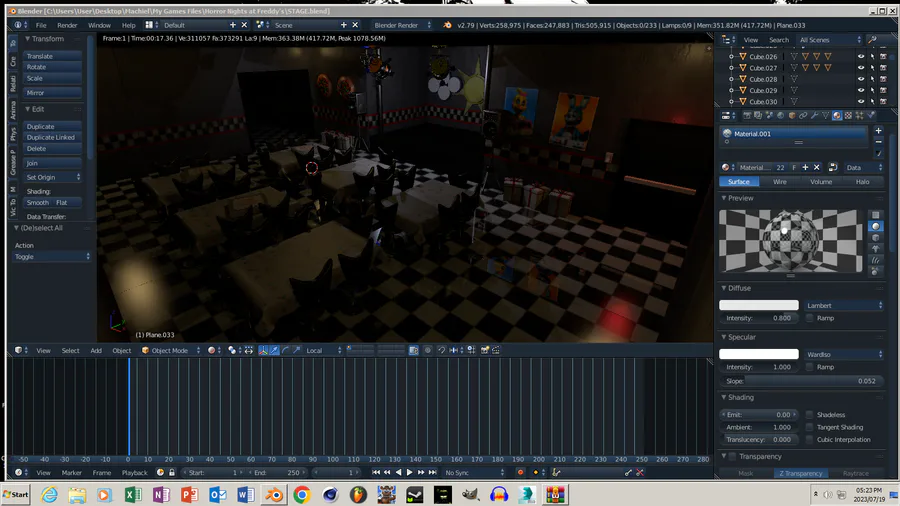Toggle visibility eye for Cube.028
The width and height of the screenshot is (900, 506).
[x=860, y=79]
